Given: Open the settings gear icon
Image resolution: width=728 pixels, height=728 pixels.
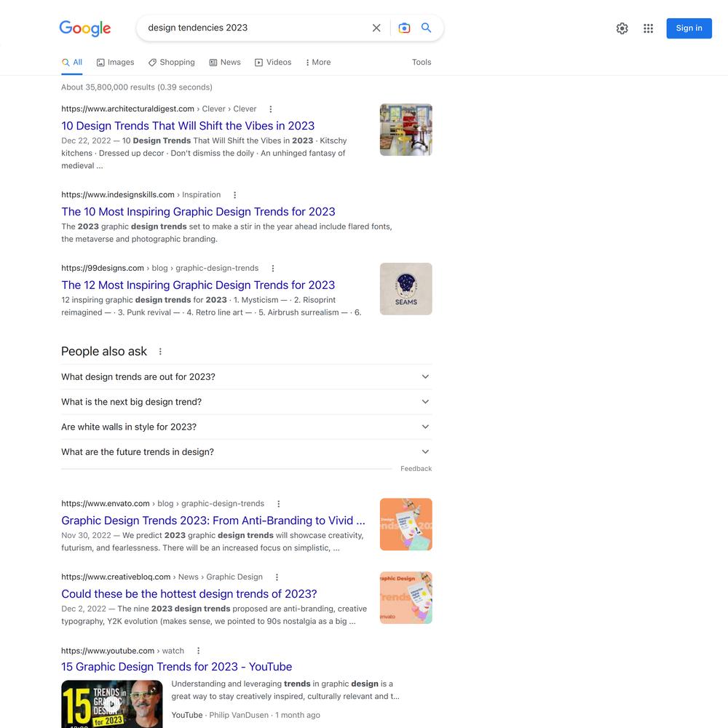Looking at the screenshot, I should pyautogui.click(x=622, y=28).
